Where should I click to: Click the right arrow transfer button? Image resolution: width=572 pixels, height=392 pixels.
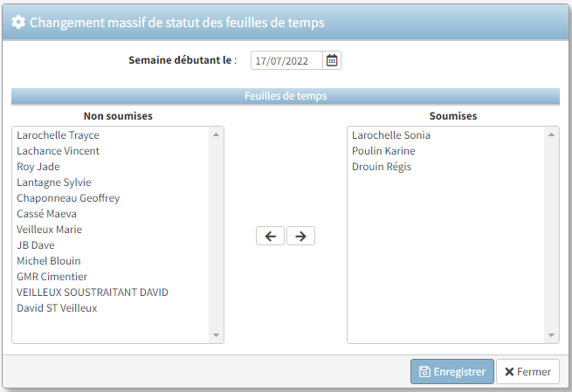click(300, 236)
